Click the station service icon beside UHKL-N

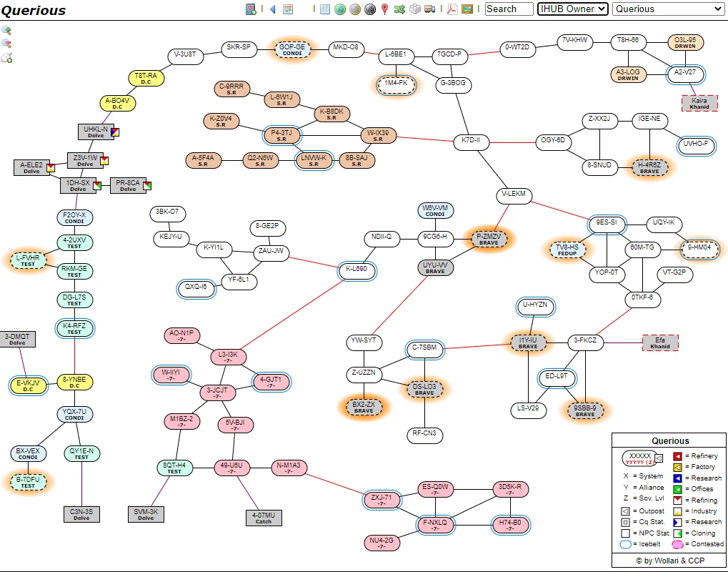115,132
